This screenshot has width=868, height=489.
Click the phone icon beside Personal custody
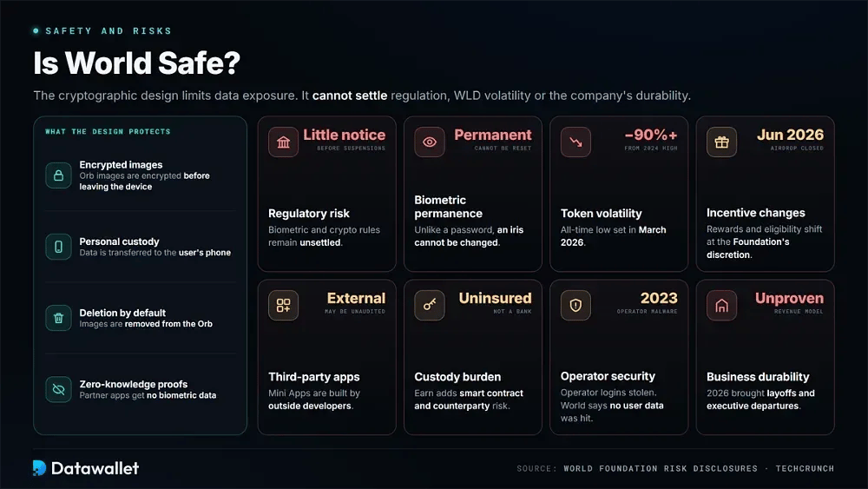click(58, 247)
